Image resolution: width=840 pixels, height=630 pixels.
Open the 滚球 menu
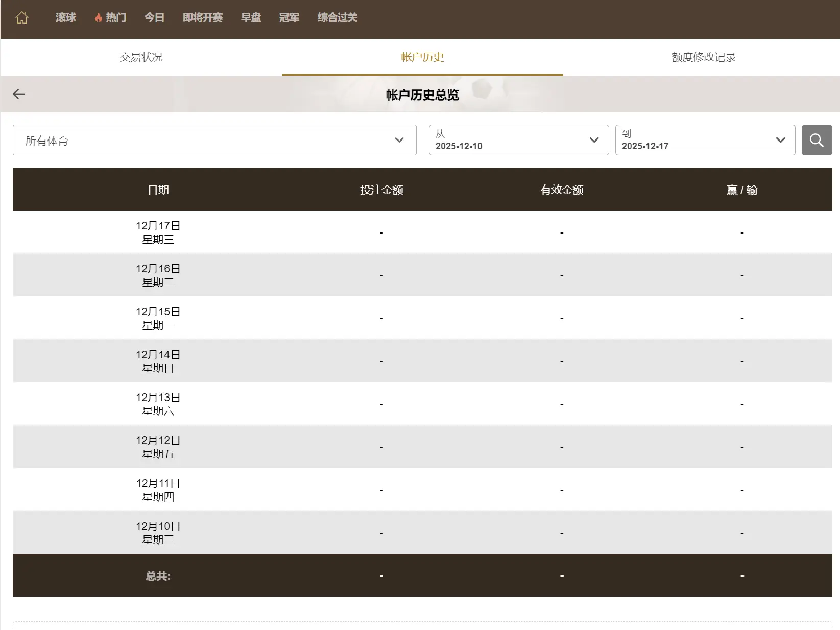point(66,18)
